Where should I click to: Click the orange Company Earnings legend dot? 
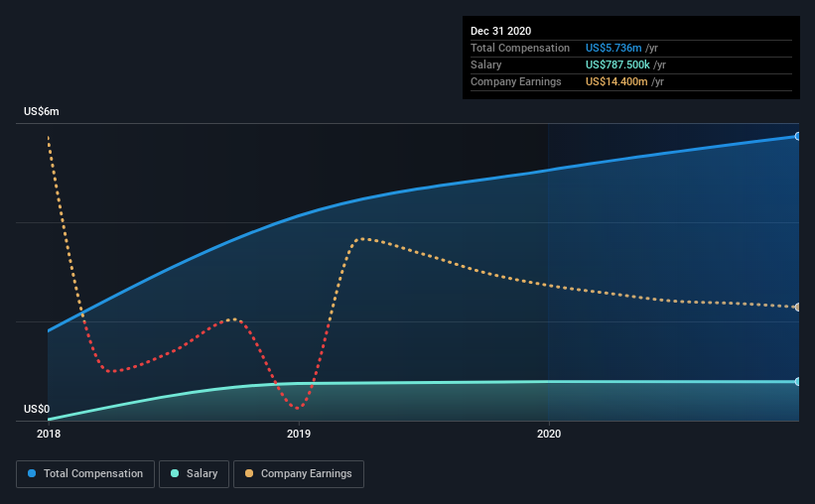click(x=249, y=473)
